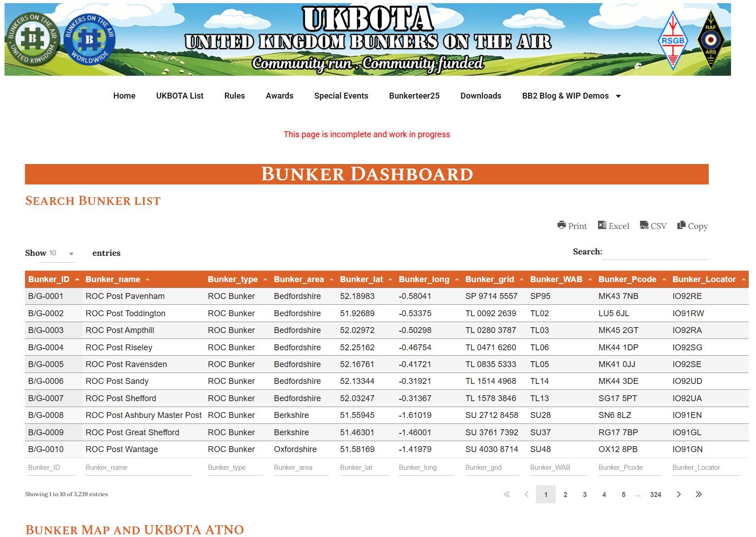Screen dimensions: 756x537
Task: Click the table Search input field
Action: point(655,252)
